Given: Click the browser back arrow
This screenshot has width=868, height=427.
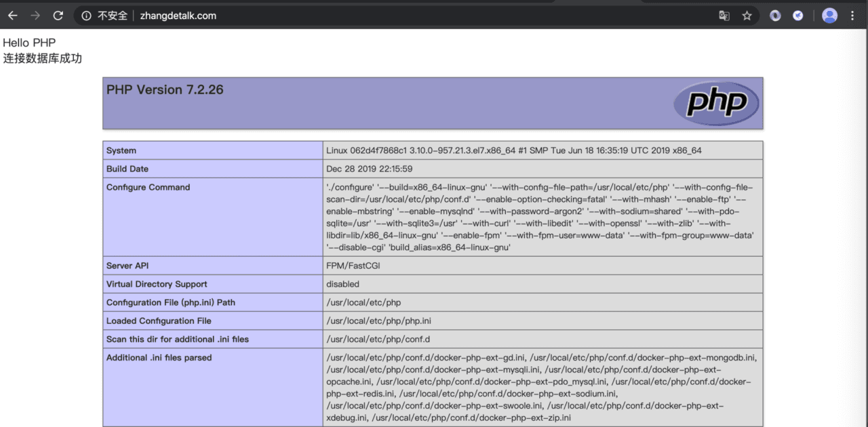Looking at the screenshot, I should 13,16.
